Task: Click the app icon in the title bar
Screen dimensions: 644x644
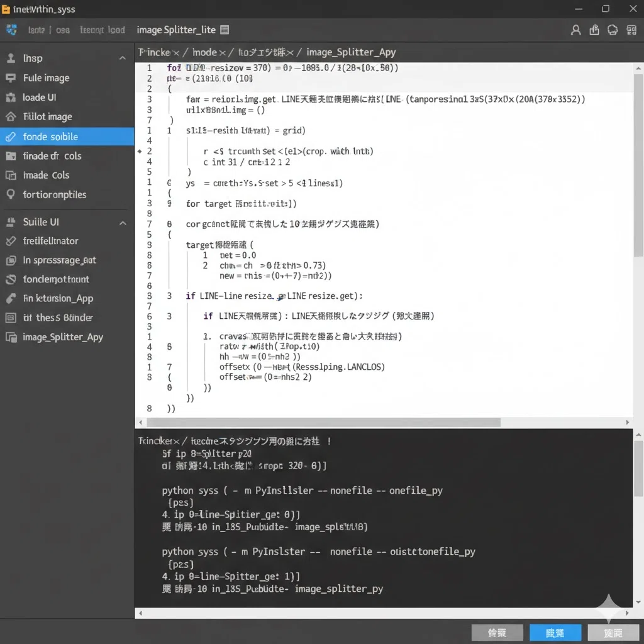Action: (x=6, y=9)
